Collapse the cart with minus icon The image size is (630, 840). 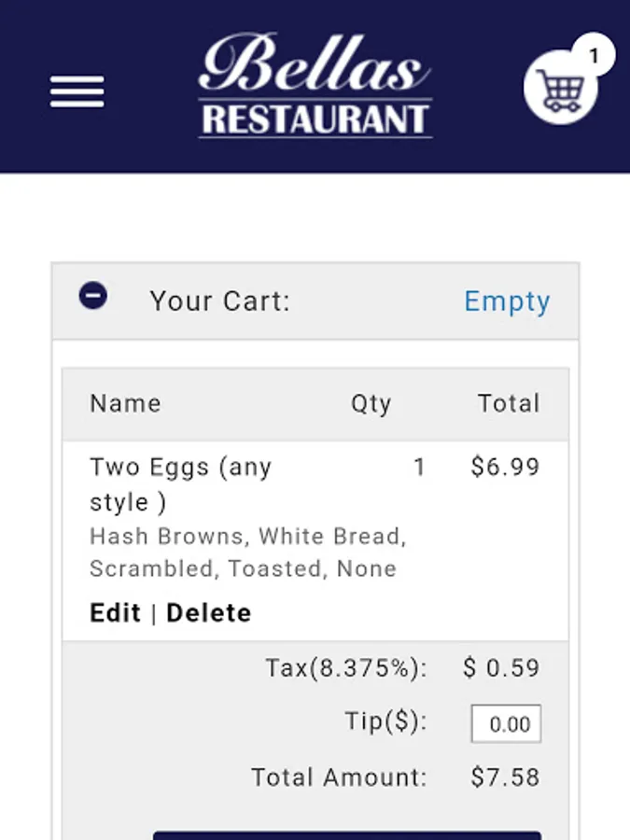tap(93, 297)
